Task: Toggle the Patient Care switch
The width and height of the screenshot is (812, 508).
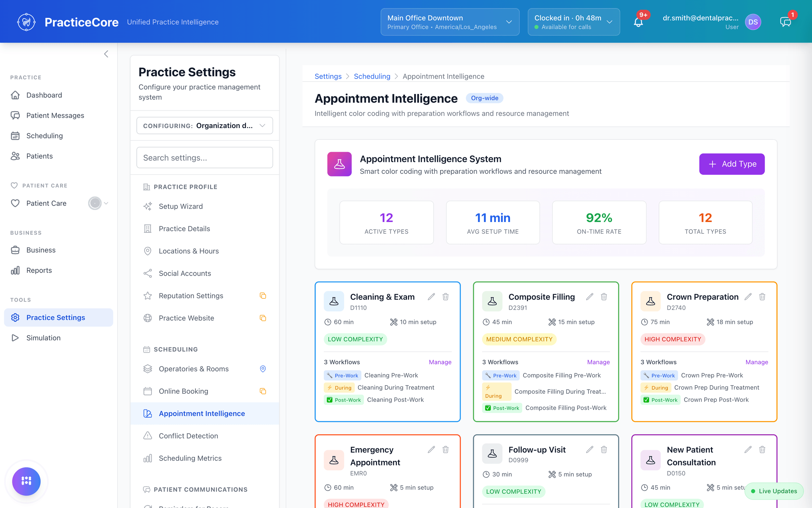Action: pyautogui.click(x=95, y=203)
